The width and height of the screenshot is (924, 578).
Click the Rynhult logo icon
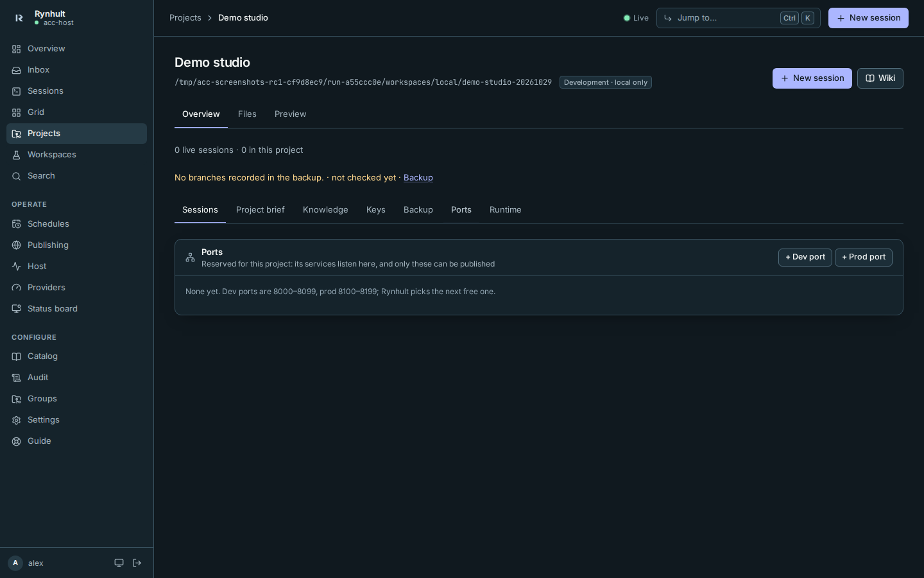click(19, 18)
